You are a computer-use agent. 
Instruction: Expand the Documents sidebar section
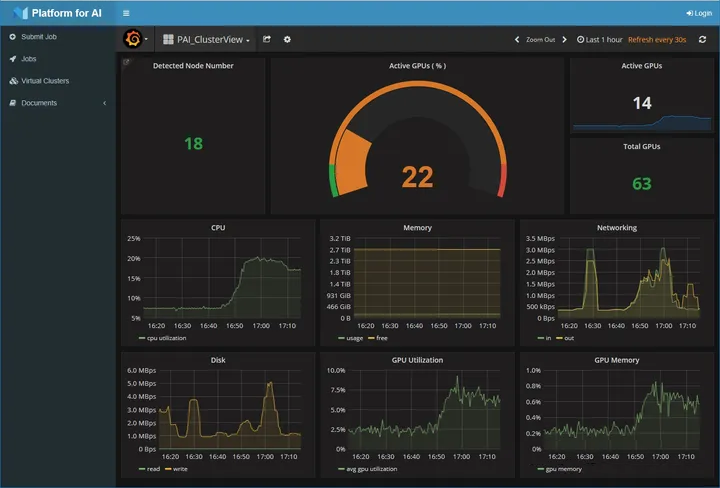pyautogui.click(x=39, y=103)
